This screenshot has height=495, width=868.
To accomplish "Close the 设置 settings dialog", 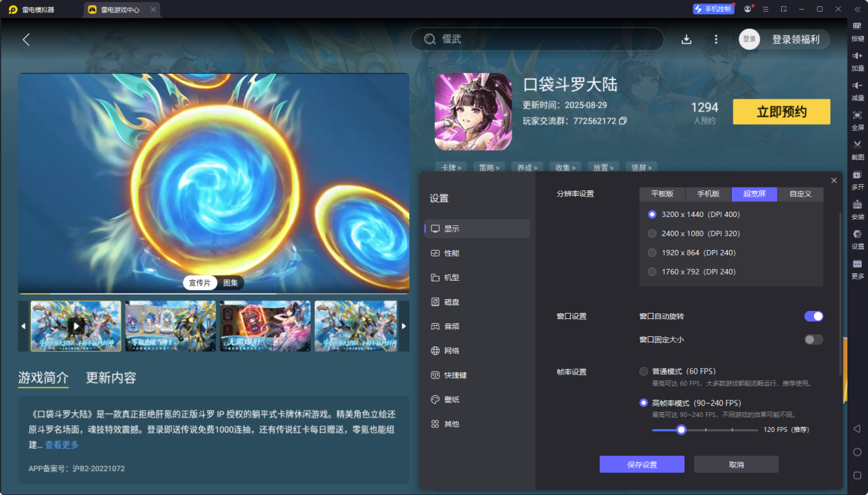I will coord(834,180).
